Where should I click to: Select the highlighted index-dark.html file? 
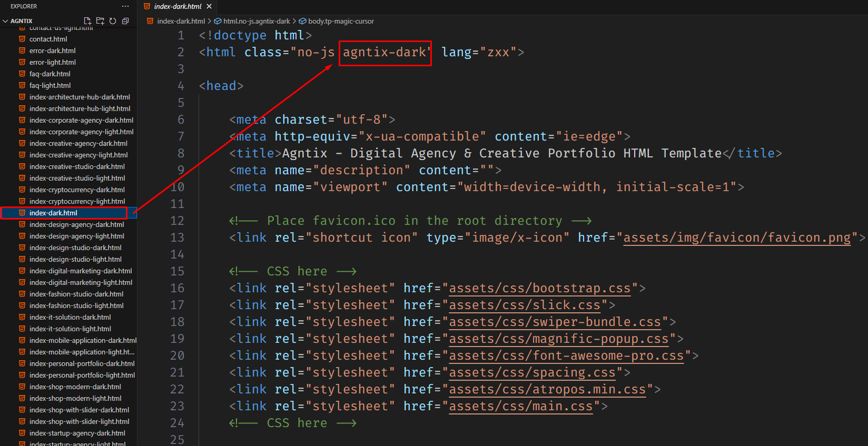point(53,213)
